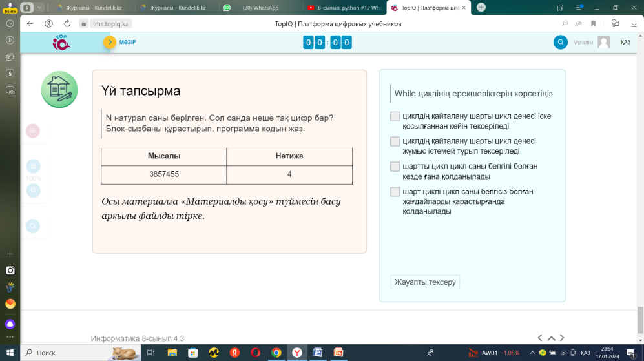Add sidebar item plus icon

10,254
